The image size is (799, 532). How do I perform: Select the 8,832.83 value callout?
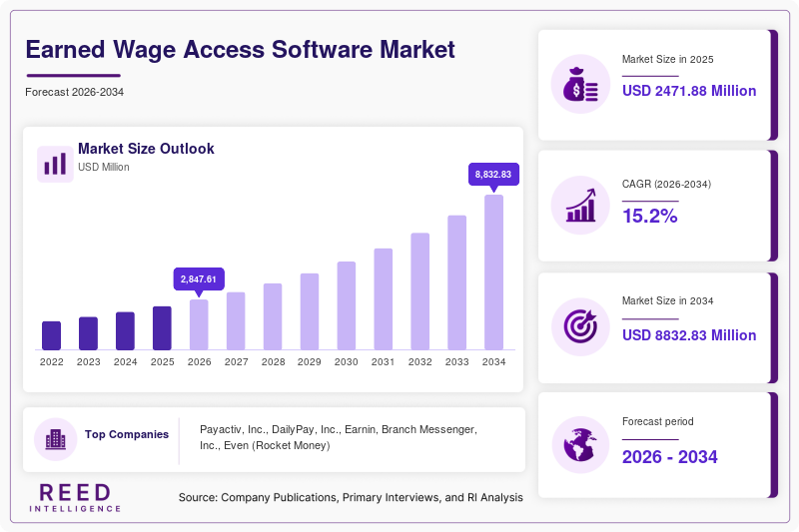[x=493, y=175]
